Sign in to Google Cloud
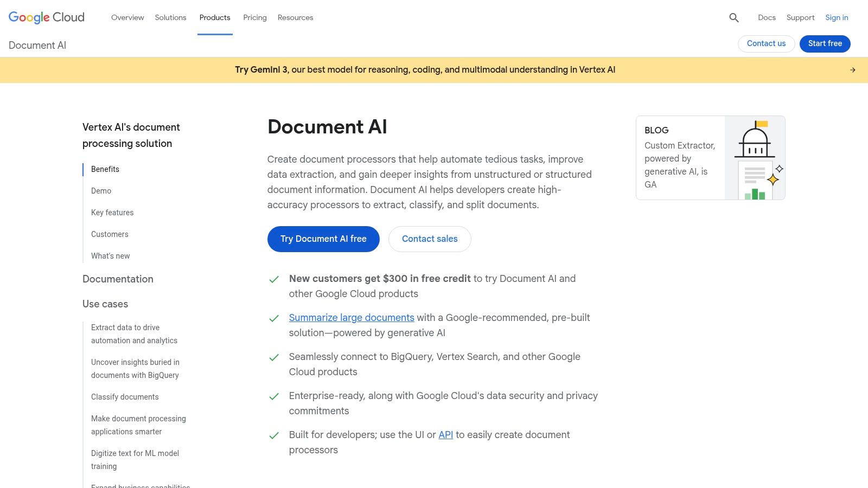Viewport: 868px width, 488px height. point(837,17)
